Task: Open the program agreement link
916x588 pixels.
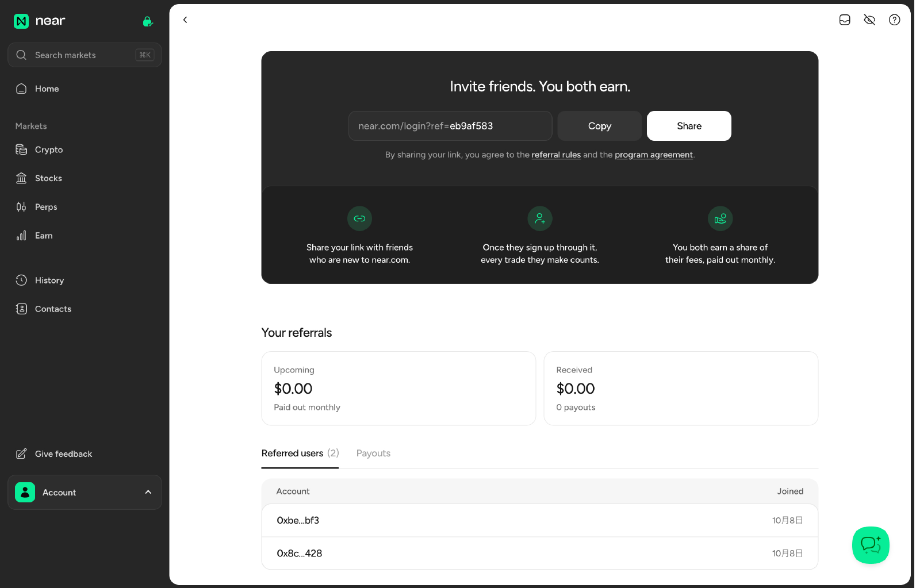Action: pyautogui.click(x=654, y=155)
